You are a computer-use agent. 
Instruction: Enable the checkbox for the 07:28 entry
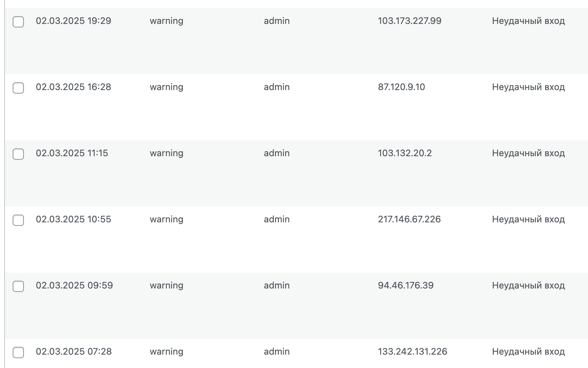click(18, 353)
